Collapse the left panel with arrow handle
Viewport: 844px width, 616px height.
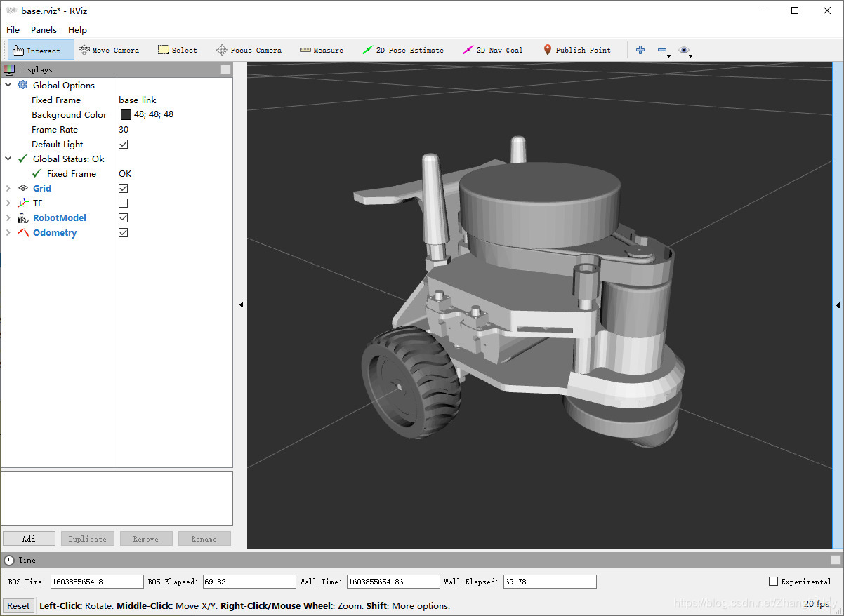click(241, 304)
